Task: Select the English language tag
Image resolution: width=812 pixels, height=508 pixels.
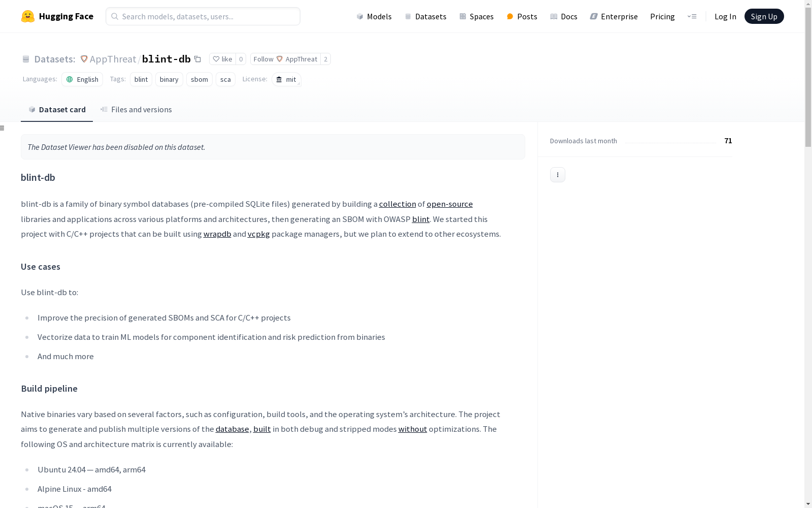Action: 82,79
